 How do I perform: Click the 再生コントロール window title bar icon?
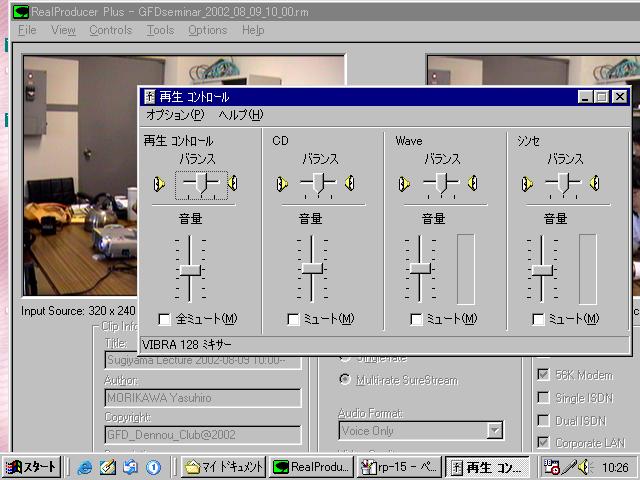150,97
